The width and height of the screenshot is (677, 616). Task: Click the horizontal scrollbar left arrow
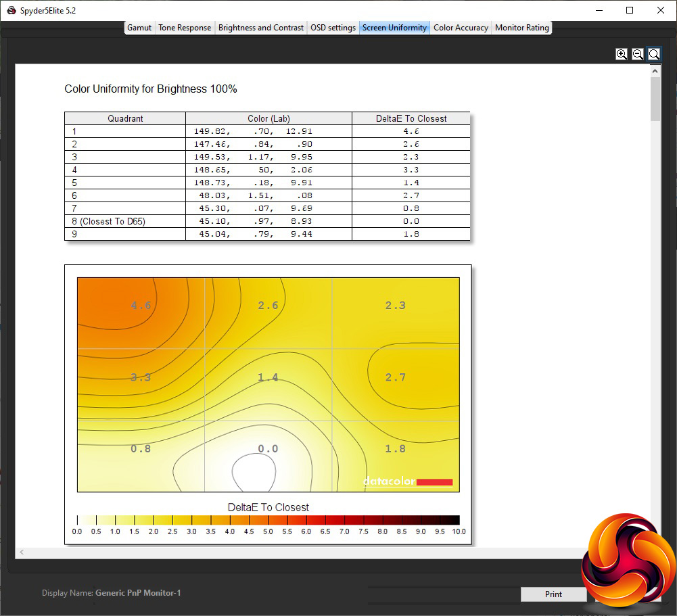(22, 552)
